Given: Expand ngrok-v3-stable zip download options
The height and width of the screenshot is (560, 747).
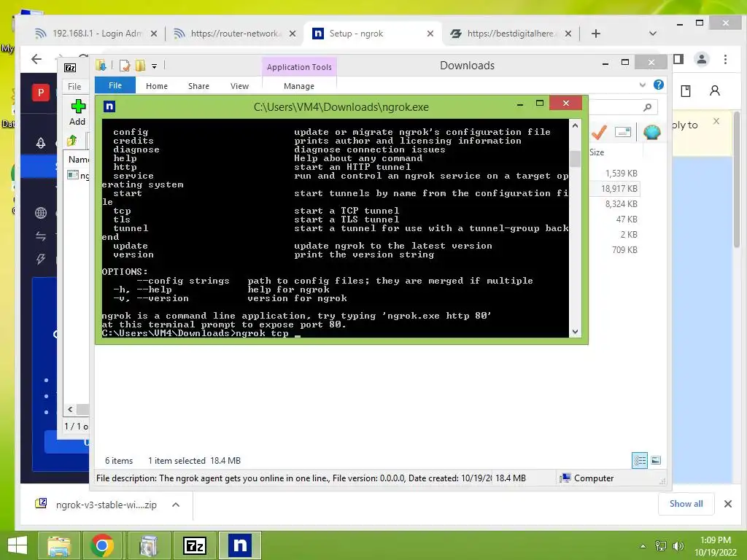Looking at the screenshot, I should [176, 505].
